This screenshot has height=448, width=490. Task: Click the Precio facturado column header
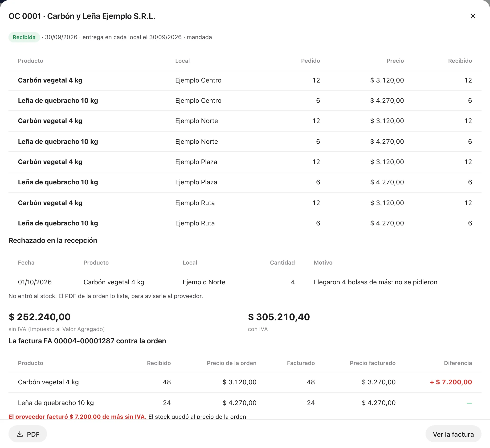click(x=372, y=363)
